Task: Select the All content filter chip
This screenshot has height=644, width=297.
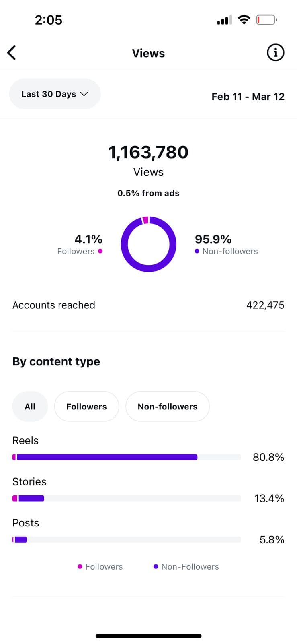Action: [x=30, y=407]
